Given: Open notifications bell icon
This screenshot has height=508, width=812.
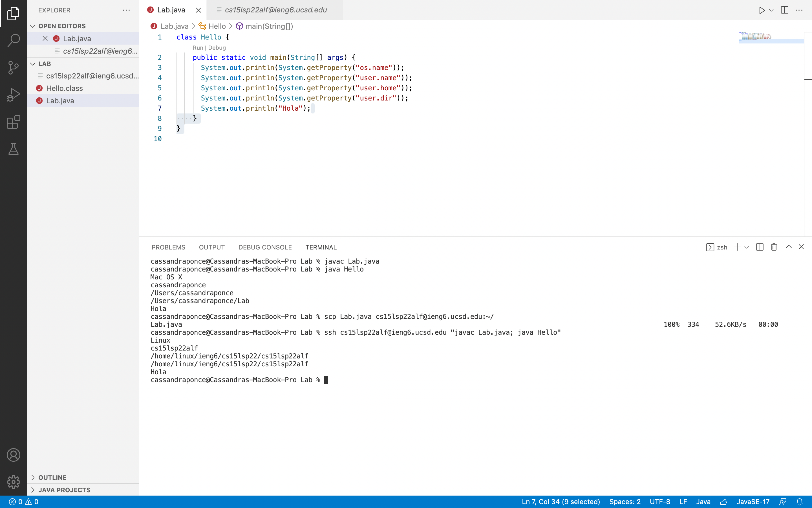Looking at the screenshot, I should (800, 502).
